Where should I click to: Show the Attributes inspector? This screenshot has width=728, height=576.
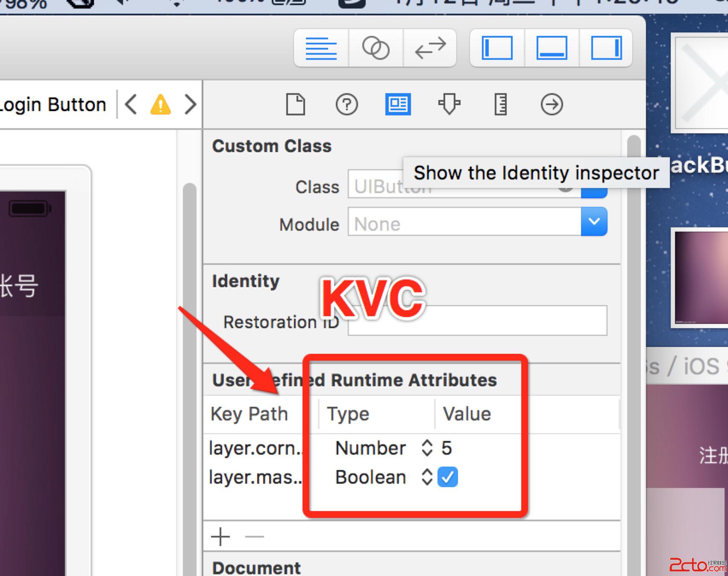[x=449, y=105]
